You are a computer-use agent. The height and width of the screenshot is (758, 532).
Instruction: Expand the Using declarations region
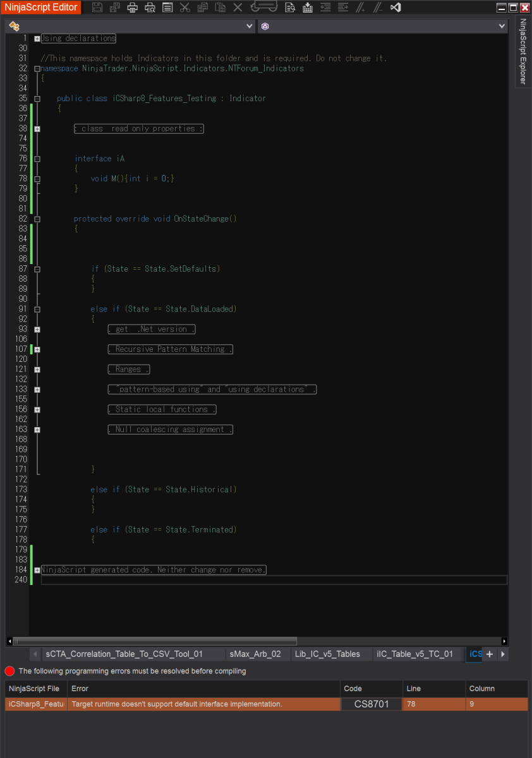(37, 39)
